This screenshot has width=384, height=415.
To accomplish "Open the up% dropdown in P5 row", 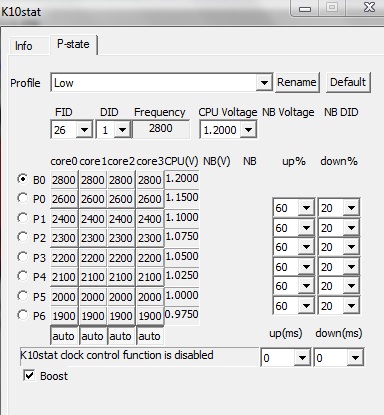I will [293, 306].
